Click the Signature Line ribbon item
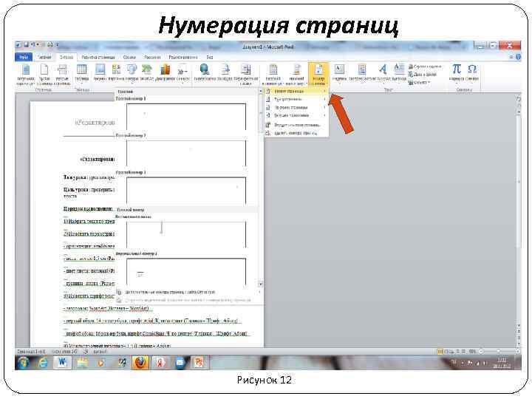532x399 pixels. pyautogui.click(x=425, y=66)
